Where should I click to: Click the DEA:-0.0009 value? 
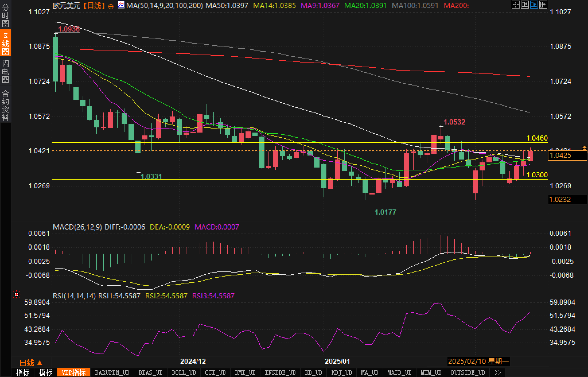point(170,227)
